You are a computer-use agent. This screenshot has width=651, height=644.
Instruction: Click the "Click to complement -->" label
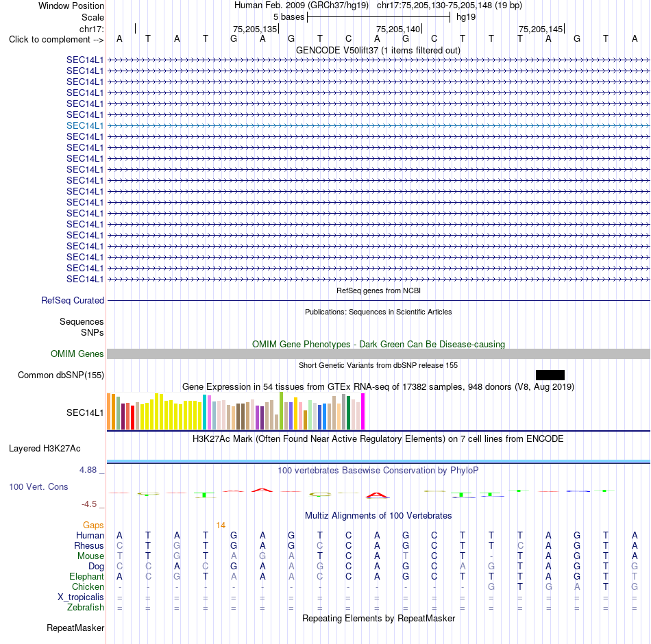point(56,40)
